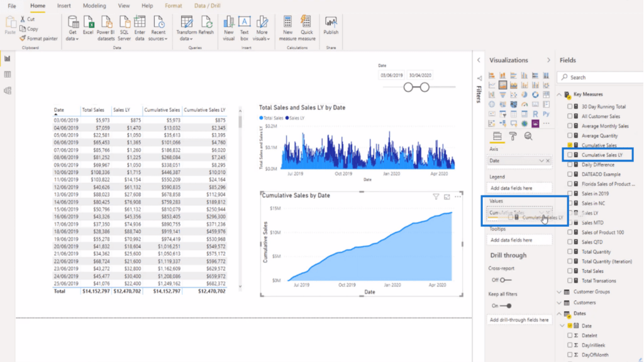
Task: Select the Python (Py) visual
Action: pyautogui.click(x=547, y=114)
